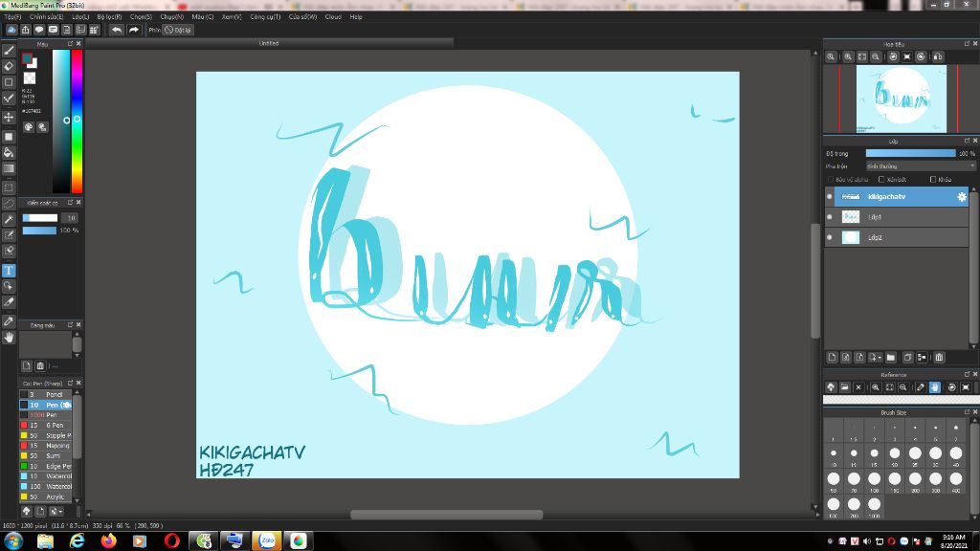Viewport: 980px width, 551px height.
Task: Open the Cloud menu
Action: point(333,16)
